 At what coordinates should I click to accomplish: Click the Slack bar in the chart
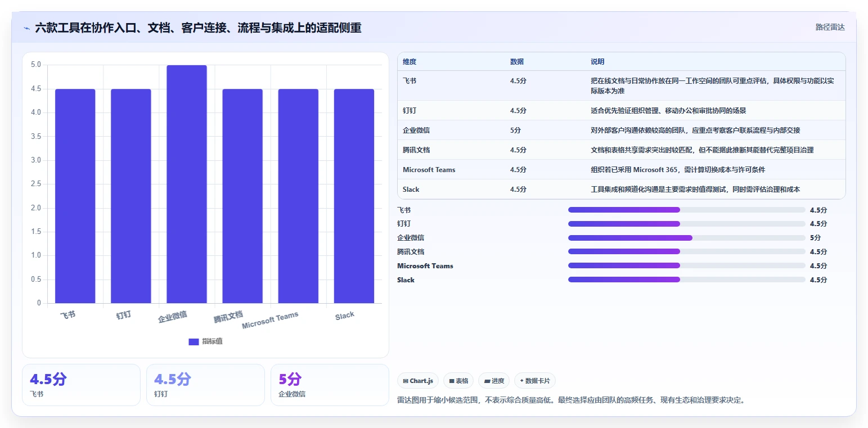click(x=354, y=196)
